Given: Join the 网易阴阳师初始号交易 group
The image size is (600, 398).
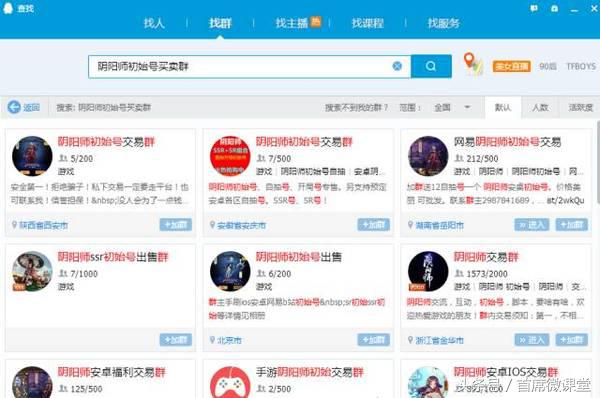Looking at the screenshot, I should point(572,225).
